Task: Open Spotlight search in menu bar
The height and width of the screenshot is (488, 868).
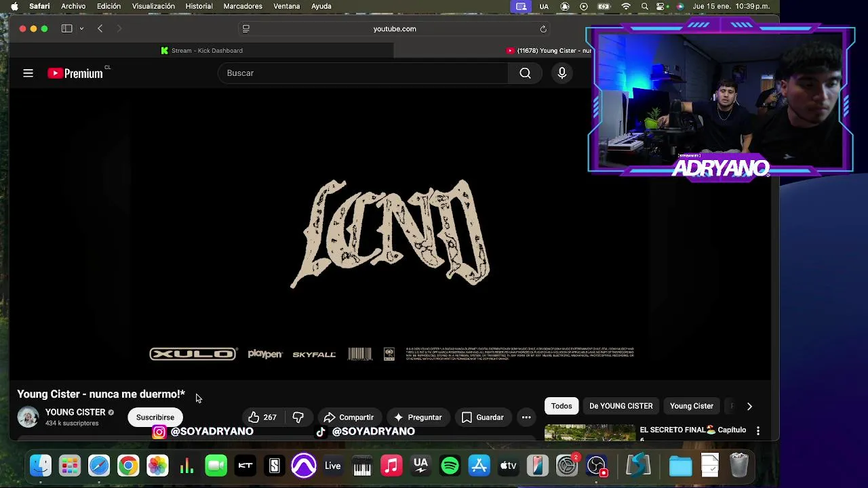Action: pyautogui.click(x=644, y=6)
